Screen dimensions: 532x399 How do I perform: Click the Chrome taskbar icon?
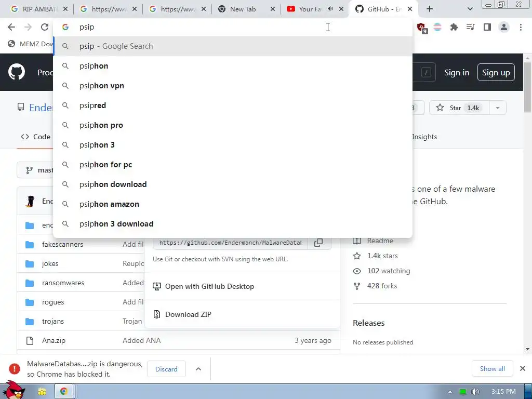(63, 392)
